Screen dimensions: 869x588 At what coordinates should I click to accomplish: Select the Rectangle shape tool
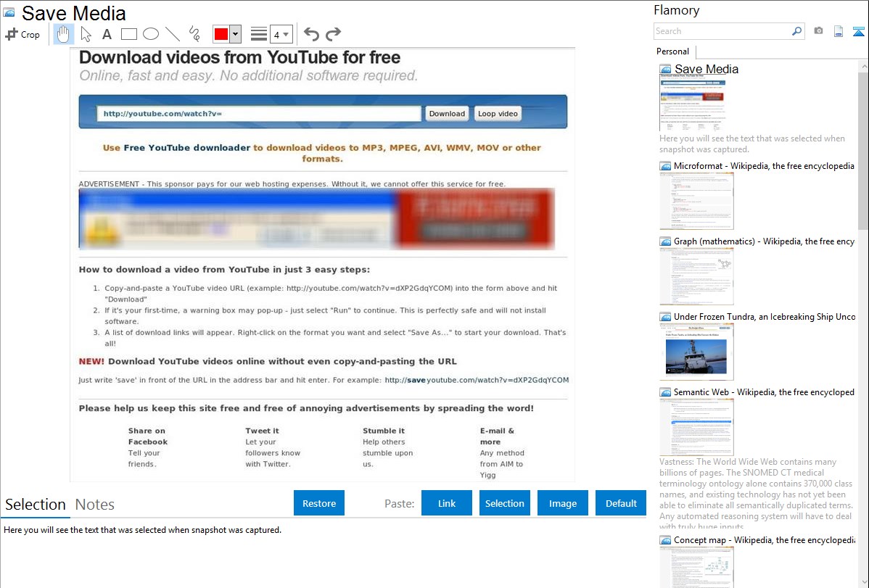click(x=128, y=34)
